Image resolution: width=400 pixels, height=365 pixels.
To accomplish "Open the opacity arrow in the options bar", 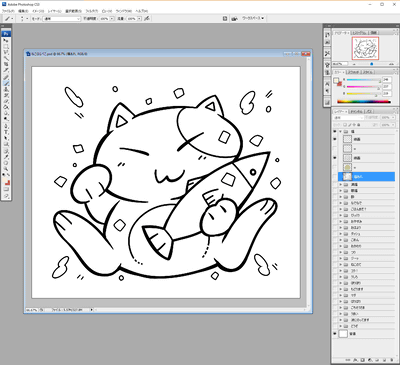I will click(x=112, y=19).
